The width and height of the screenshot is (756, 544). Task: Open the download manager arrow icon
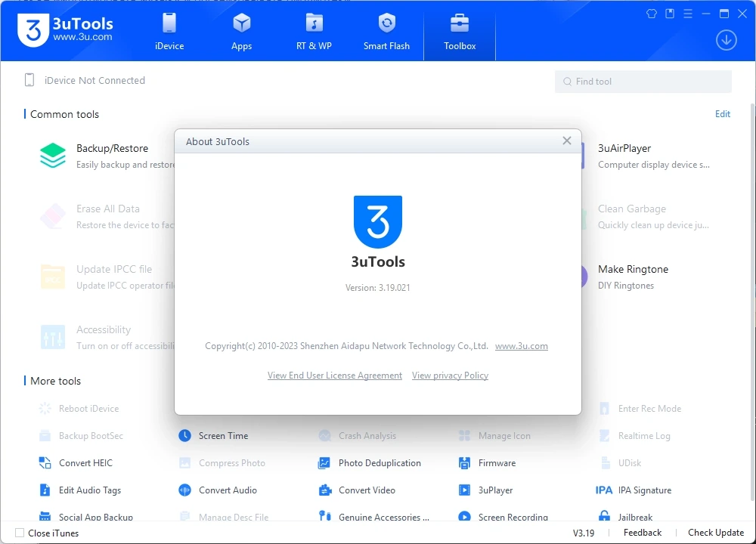(x=726, y=40)
